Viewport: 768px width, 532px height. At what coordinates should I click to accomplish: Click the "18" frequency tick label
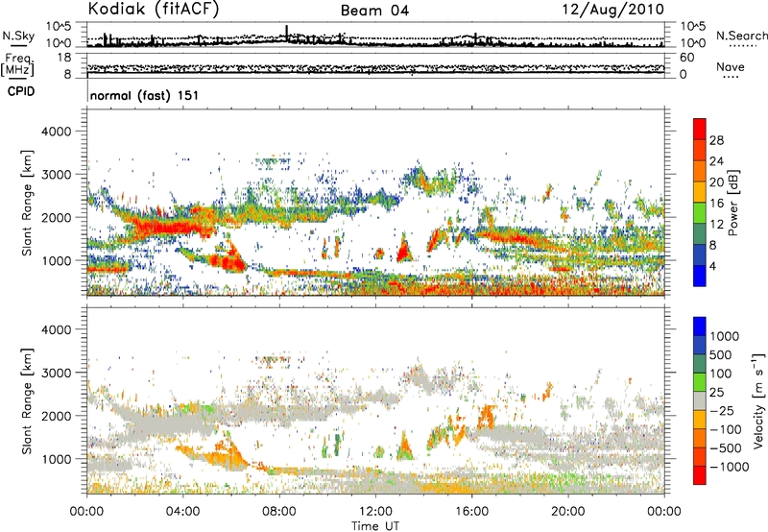click(x=64, y=58)
